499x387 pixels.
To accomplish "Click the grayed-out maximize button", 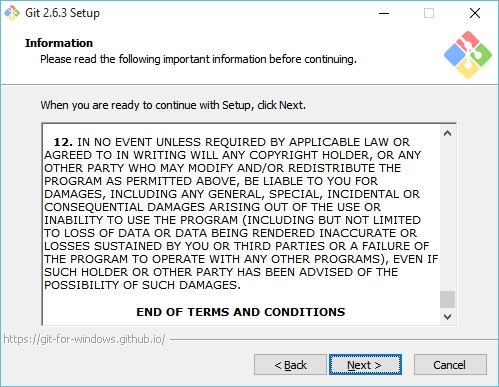I will click(x=429, y=13).
